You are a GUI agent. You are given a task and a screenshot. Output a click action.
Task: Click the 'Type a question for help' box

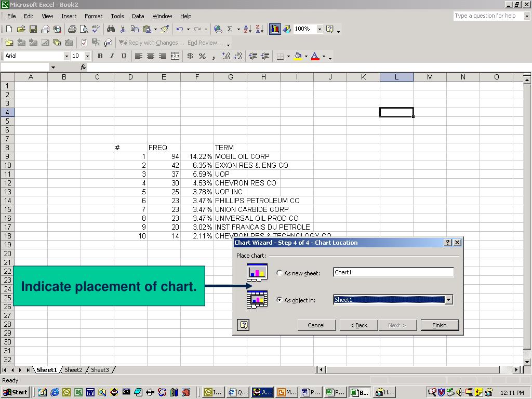tap(489, 16)
